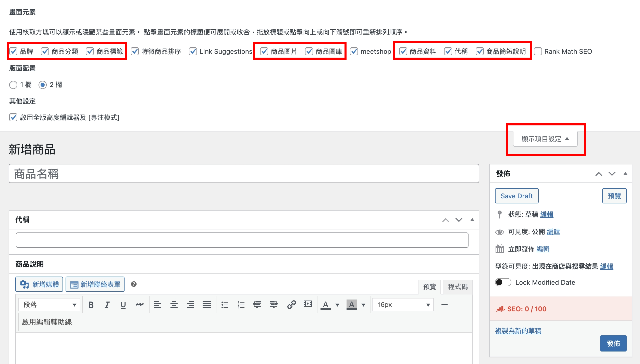Open the insert link tool
The image size is (640, 364).
(291, 305)
